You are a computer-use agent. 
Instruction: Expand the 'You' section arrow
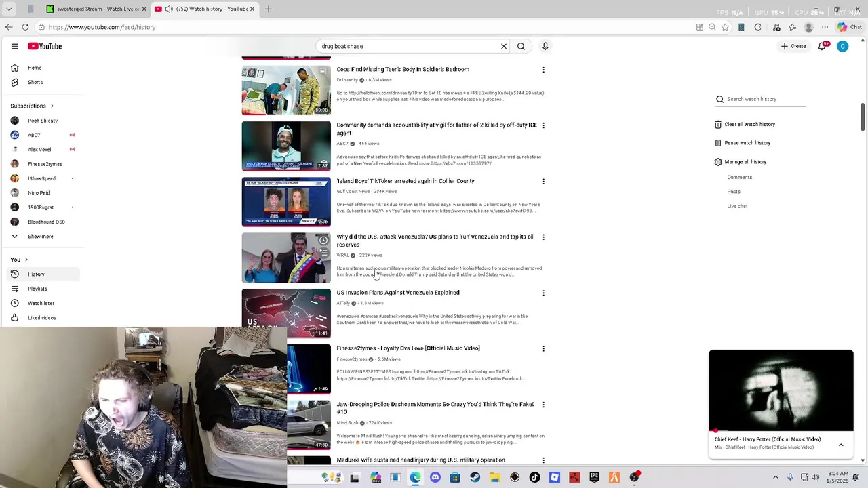(26, 260)
